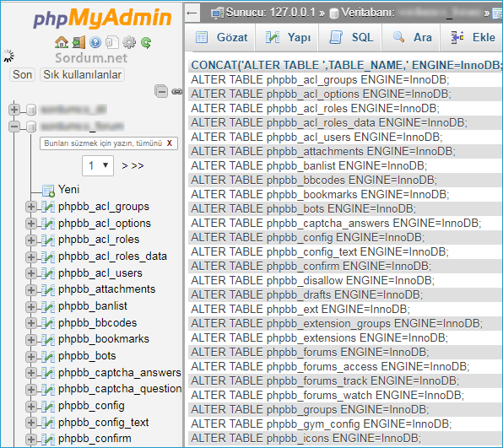Switch to the SQL tab
503x448 pixels.
350,37
